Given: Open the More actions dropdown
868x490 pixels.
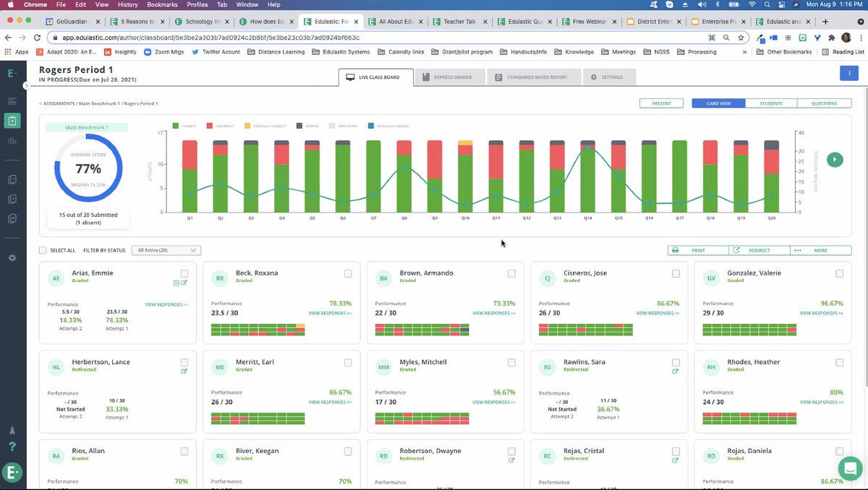Looking at the screenshot, I should 820,250.
